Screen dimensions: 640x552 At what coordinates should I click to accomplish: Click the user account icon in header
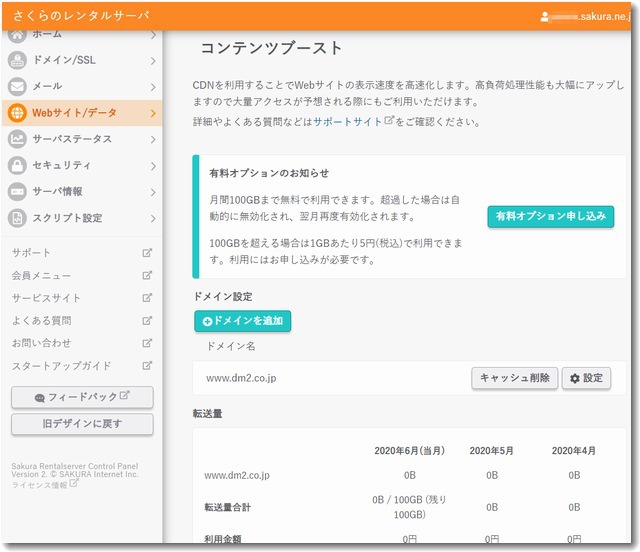(x=545, y=17)
